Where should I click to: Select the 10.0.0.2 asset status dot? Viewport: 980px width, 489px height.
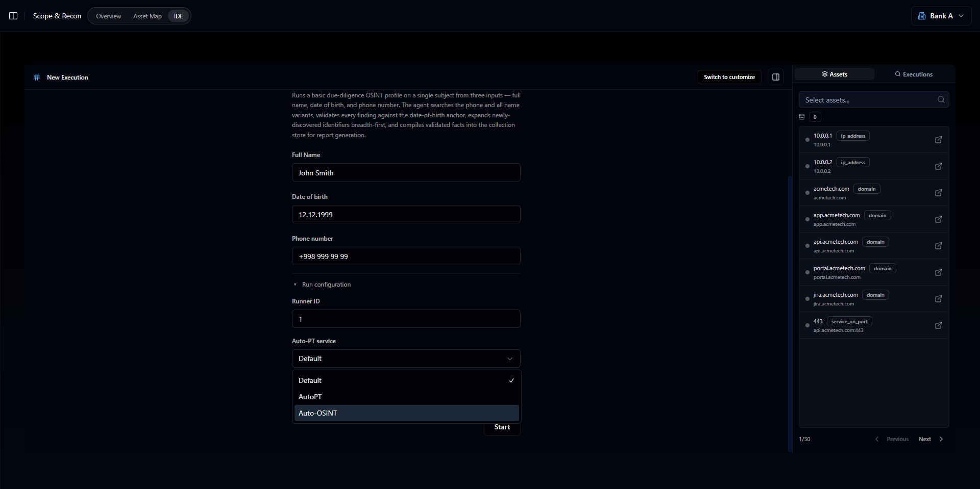click(807, 166)
